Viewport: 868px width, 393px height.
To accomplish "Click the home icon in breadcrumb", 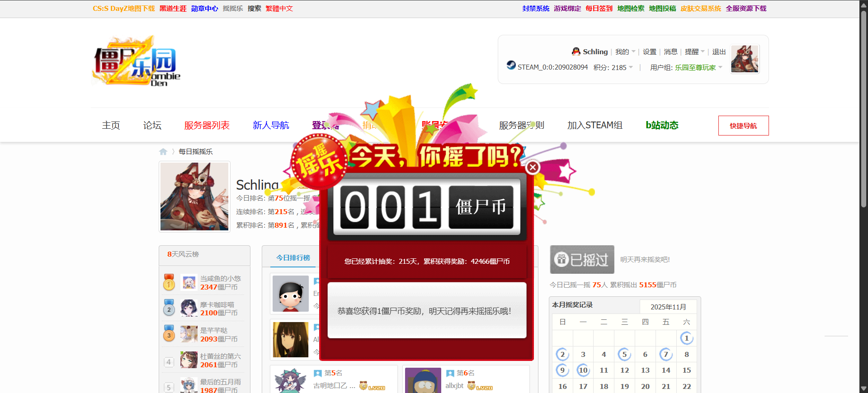I will click(163, 152).
